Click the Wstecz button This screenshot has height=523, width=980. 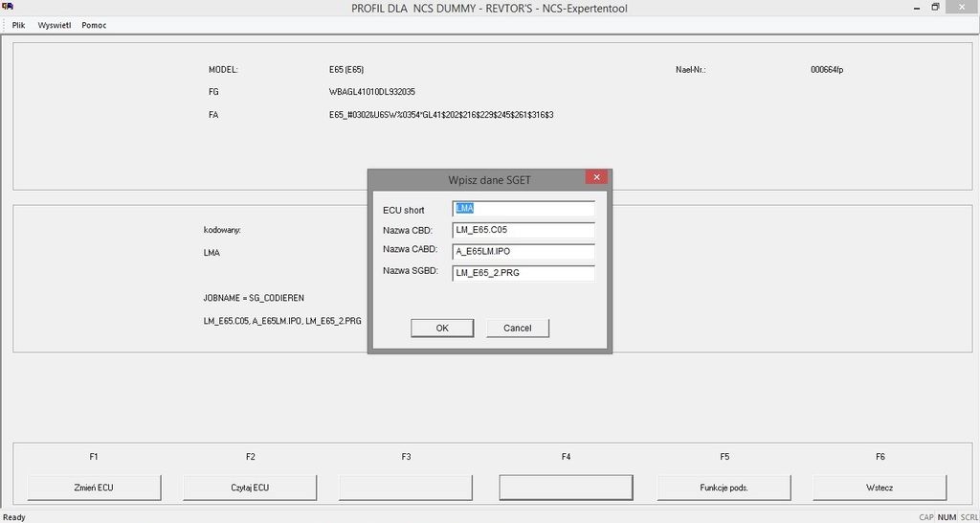click(x=880, y=488)
